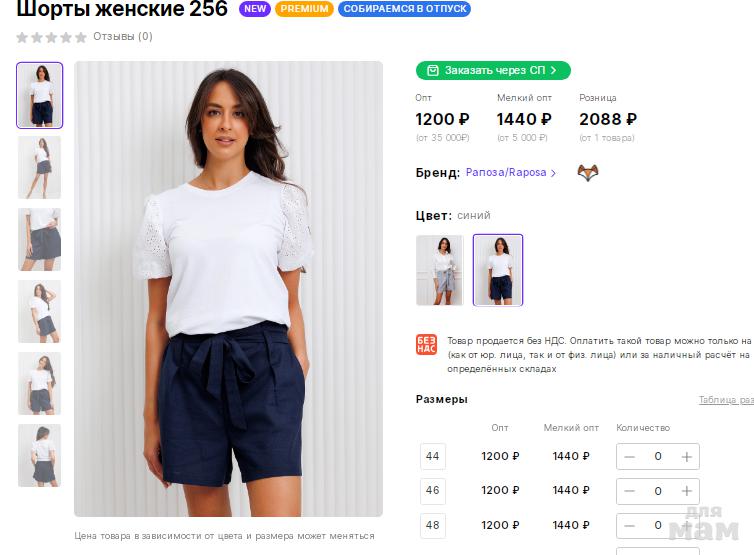Click 'СОБИРАЕМСЯ В ОТПУСК' tag
This screenshot has width=754, height=555.
pos(404,9)
